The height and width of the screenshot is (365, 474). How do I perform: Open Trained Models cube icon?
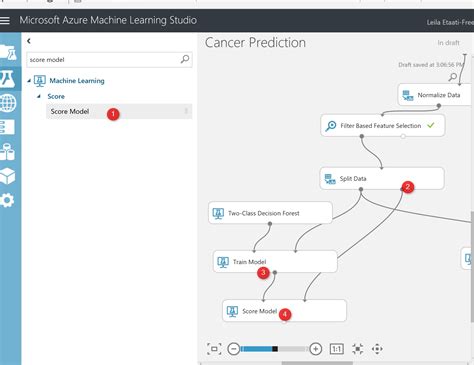[8, 176]
